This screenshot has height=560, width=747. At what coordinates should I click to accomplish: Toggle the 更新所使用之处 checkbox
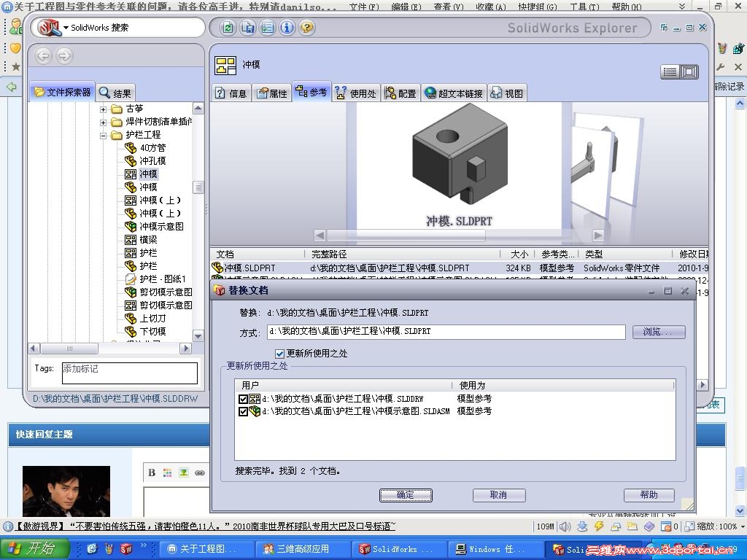tap(279, 354)
